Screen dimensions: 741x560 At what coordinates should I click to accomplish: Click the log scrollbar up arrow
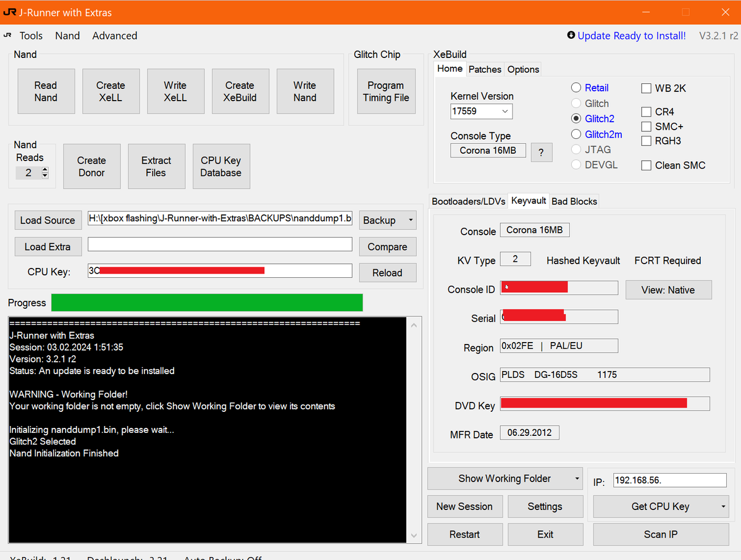tap(414, 325)
